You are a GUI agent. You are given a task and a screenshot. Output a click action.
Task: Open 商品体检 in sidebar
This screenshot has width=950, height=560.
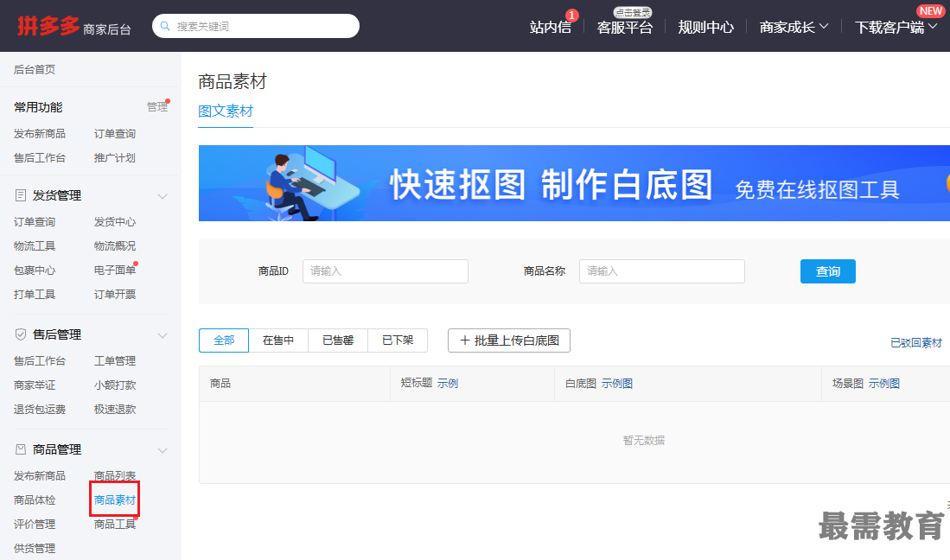(x=35, y=500)
